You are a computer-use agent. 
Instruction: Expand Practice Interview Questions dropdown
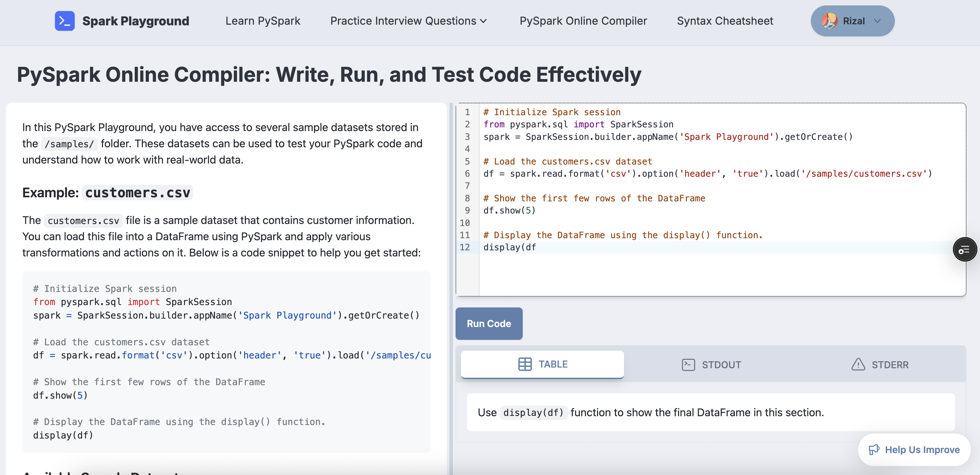(409, 21)
